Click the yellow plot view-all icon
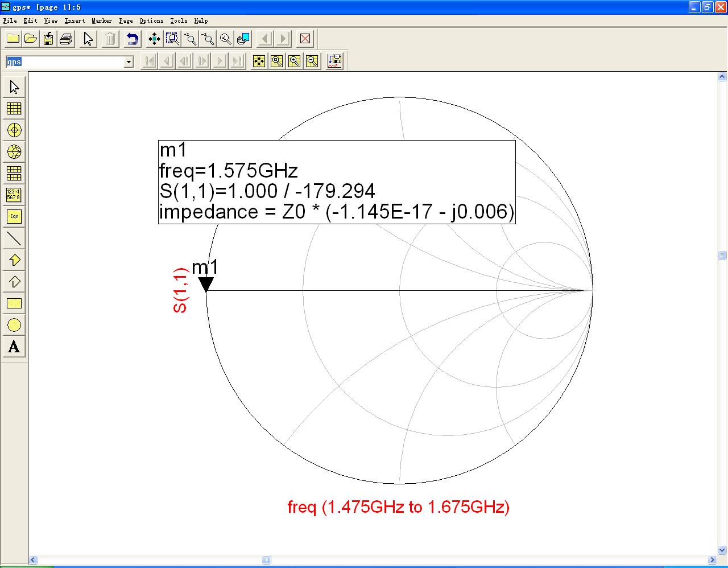The height and width of the screenshot is (568, 728). click(259, 61)
